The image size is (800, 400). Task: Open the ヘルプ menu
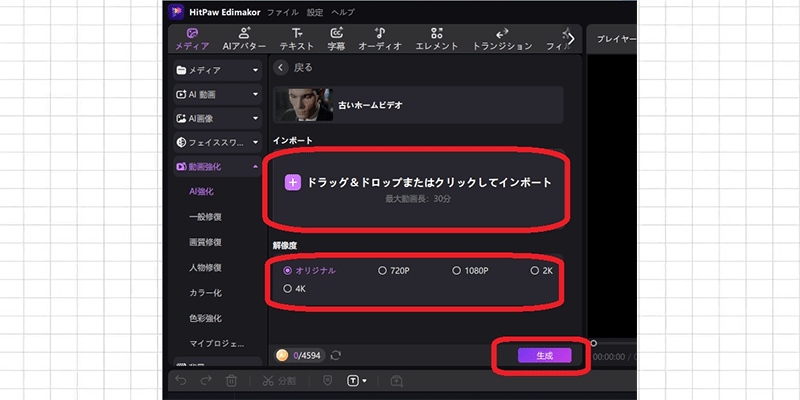pyautogui.click(x=342, y=12)
